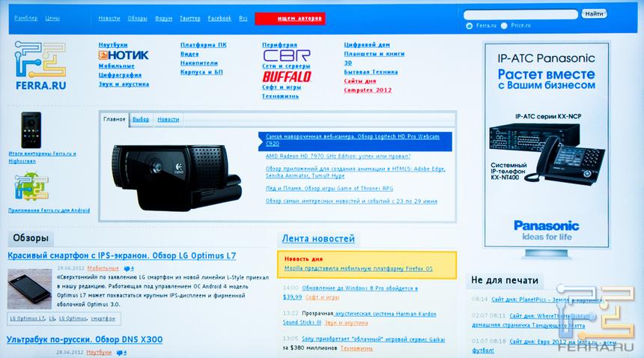Open Rss link in top bar
644x358 pixels.
243,19
